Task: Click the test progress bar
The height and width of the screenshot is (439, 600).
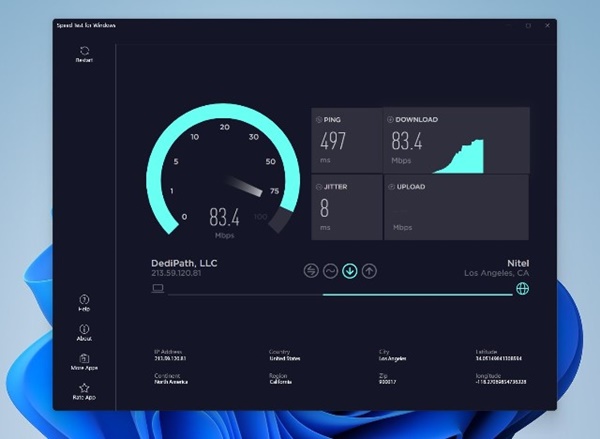Action: [x=340, y=295]
